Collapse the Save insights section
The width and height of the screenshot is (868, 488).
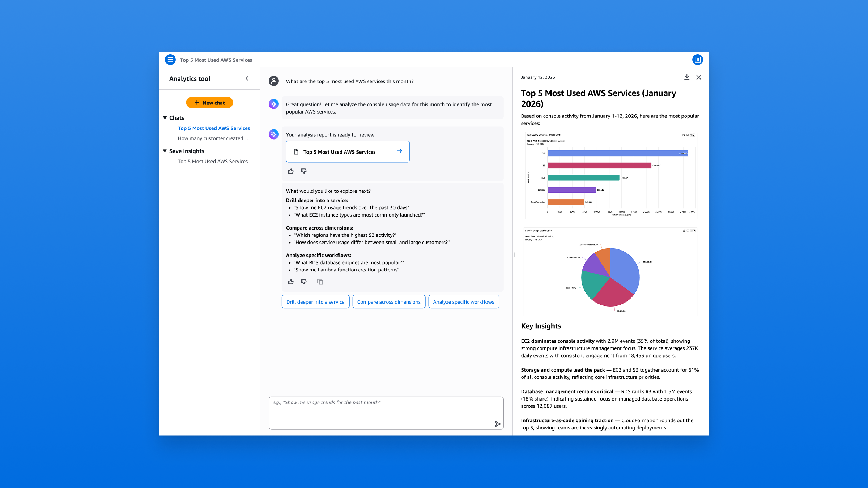pyautogui.click(x=165, y=151)
